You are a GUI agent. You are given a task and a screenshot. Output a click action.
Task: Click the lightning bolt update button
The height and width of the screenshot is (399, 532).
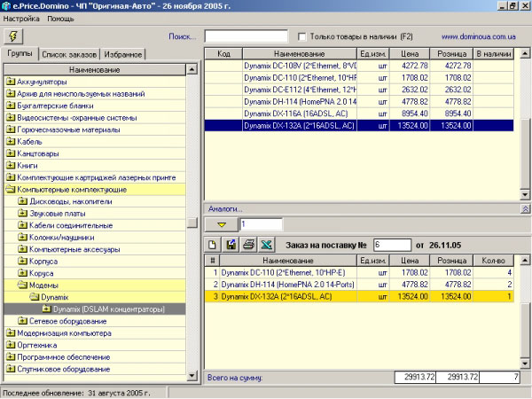click(13, 36)
